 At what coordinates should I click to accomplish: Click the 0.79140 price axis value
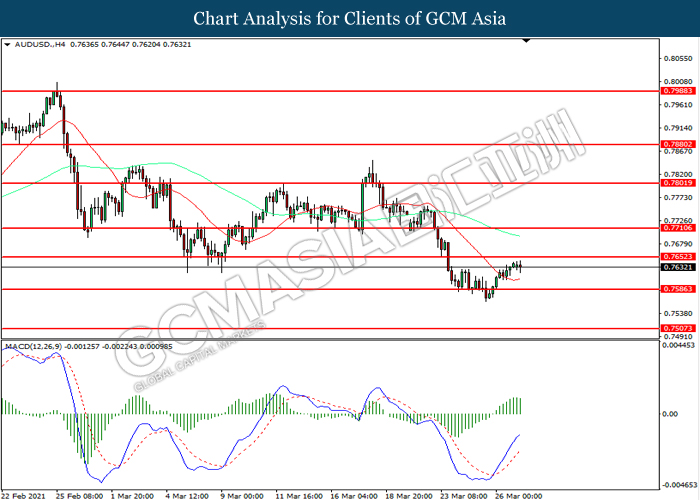[678, 128]
